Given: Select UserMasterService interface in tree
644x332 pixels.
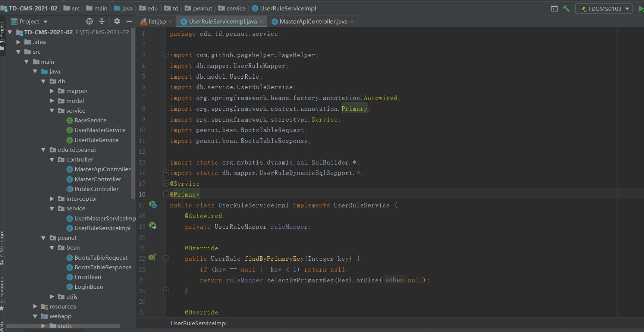Looking at the screenshot, I should [x=96, y=130].
